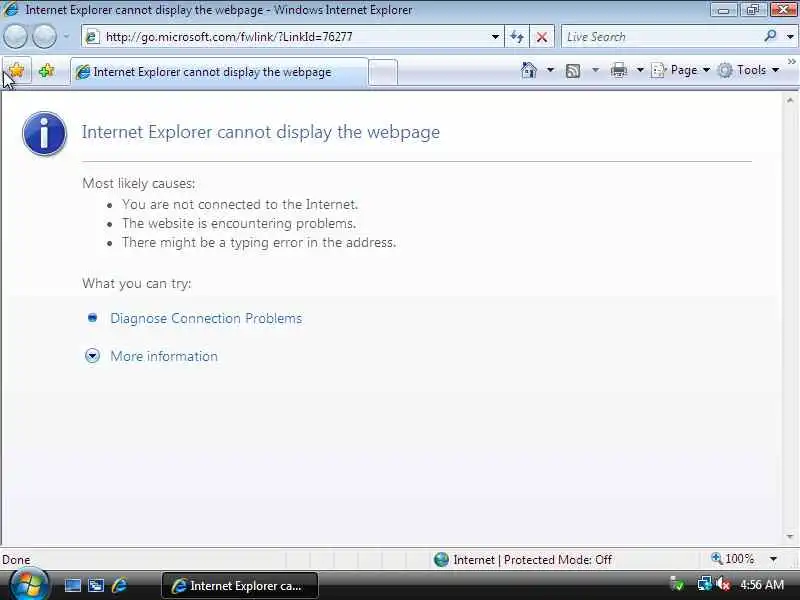The height and width of the screenshot is (600, 800).
Task: Click the Print icon
Action: click(x=619, y=70)
